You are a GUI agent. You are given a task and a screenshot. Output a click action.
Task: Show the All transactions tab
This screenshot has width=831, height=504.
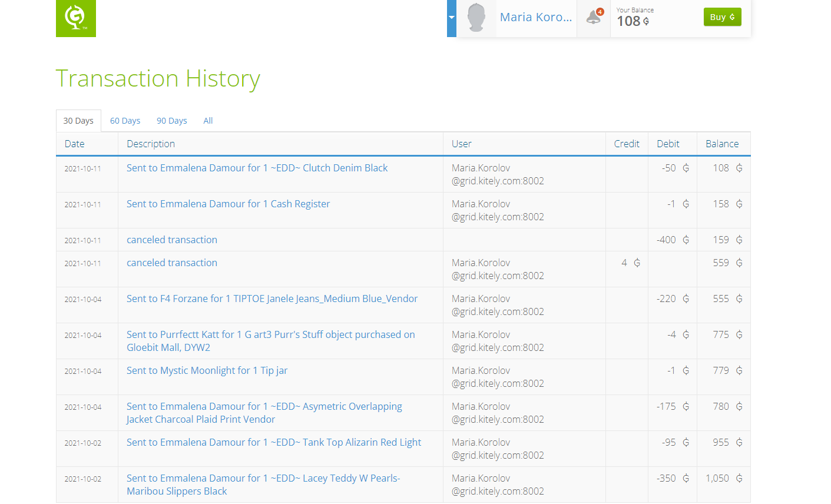(x=208, y=121)
